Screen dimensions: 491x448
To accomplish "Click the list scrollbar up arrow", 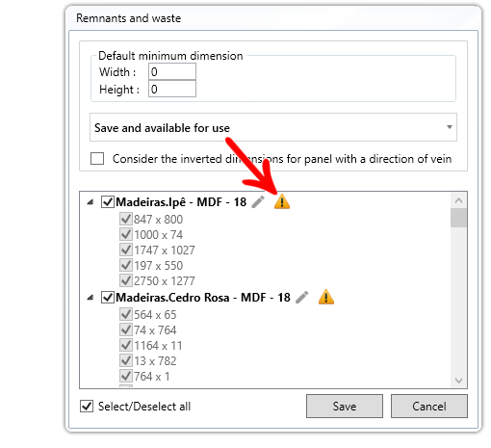I will tap(458, 200).
